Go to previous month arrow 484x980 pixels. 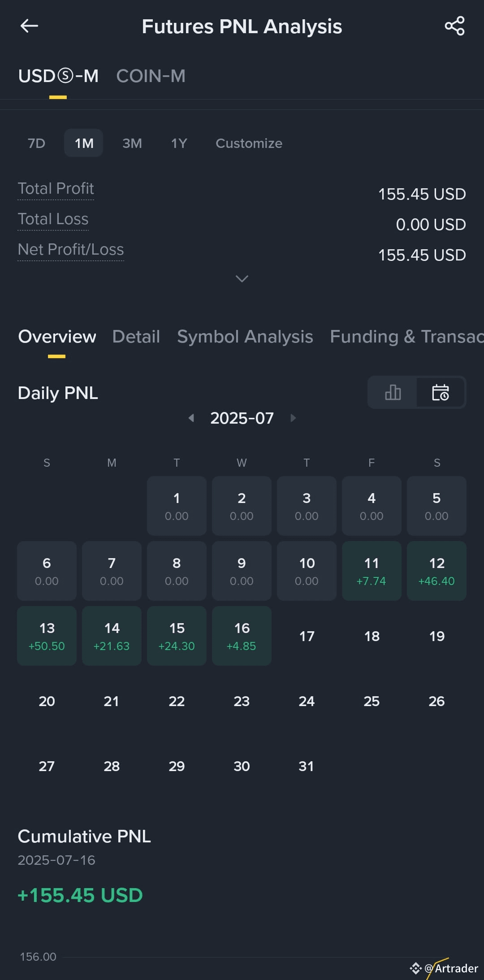click(191, 418)
